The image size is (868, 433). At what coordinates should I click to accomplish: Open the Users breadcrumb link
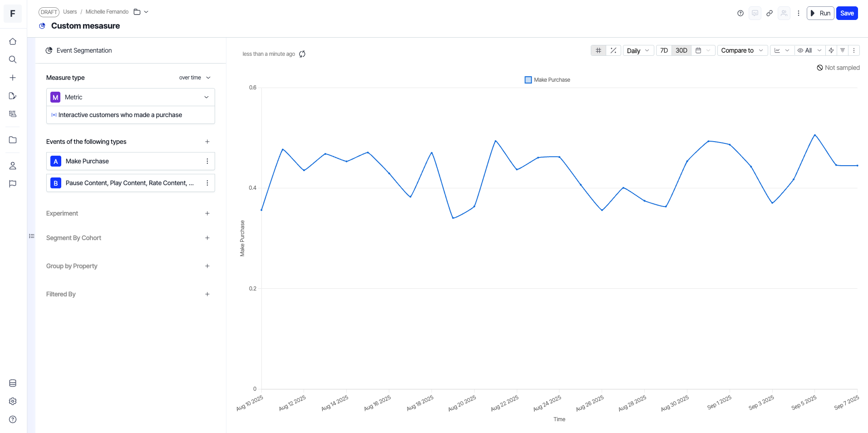click(x=70, y=12)
